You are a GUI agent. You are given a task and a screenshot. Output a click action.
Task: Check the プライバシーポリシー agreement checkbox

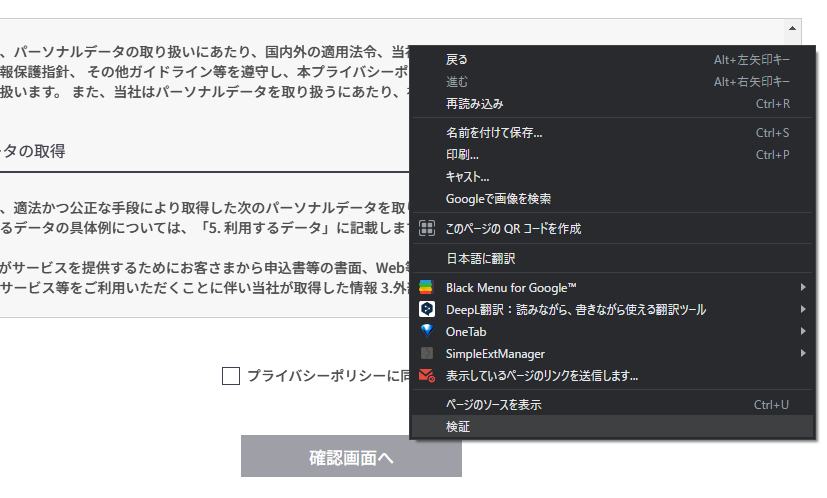[x=231, y=376]
